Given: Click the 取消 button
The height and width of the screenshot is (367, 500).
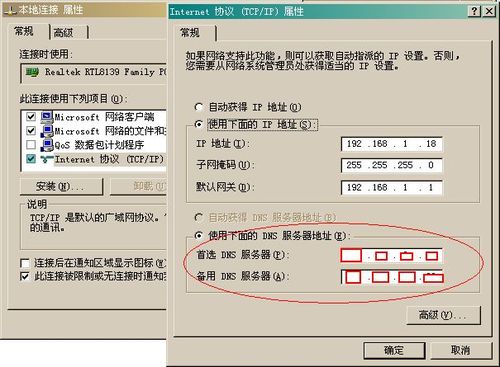Looking at the screenshot, I should coord(460,350).
